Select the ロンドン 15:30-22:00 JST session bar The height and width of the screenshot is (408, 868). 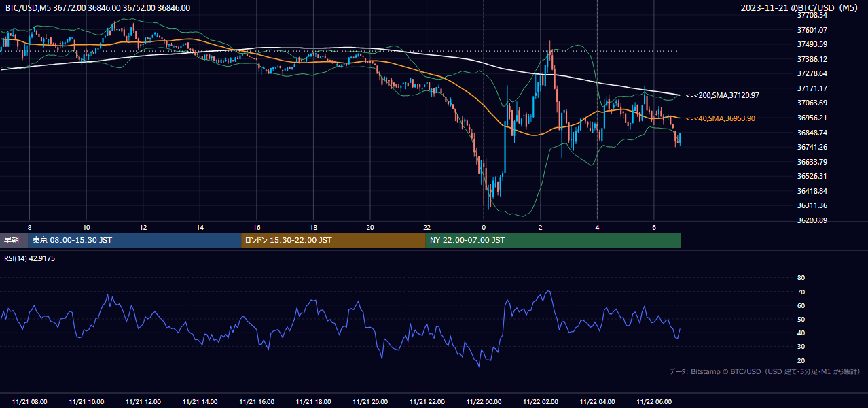[333, 240]
